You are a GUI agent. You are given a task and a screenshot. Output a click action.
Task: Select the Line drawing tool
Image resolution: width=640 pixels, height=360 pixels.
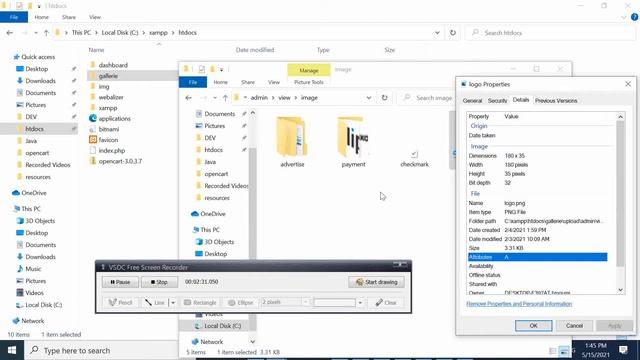pos(155,302)
